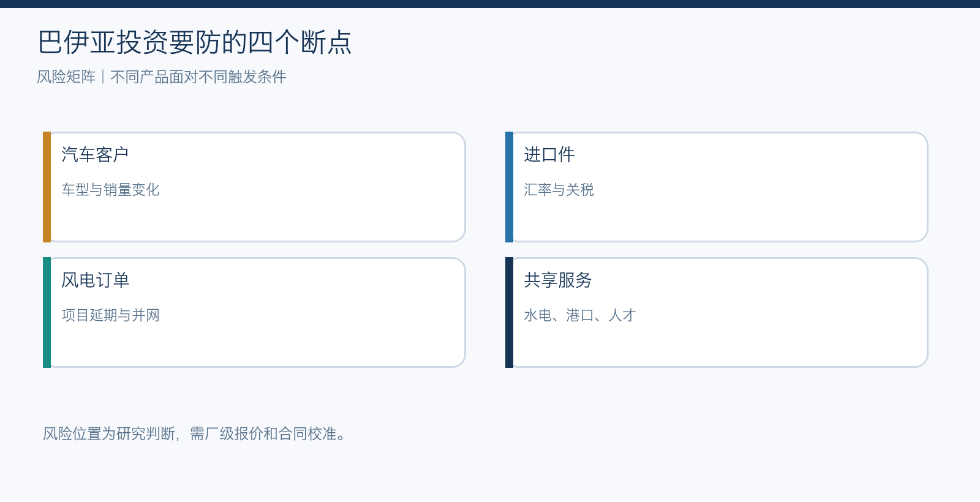Select the 进口件 card heading
This screenshot has width=980, height=502.
(549, 155)
